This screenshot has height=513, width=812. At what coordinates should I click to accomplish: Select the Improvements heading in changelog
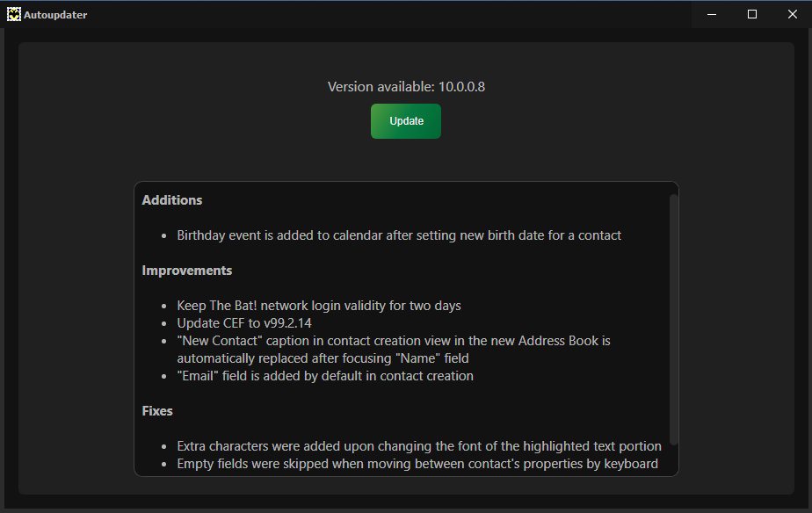pyautogui.click(x=187, y=271)
